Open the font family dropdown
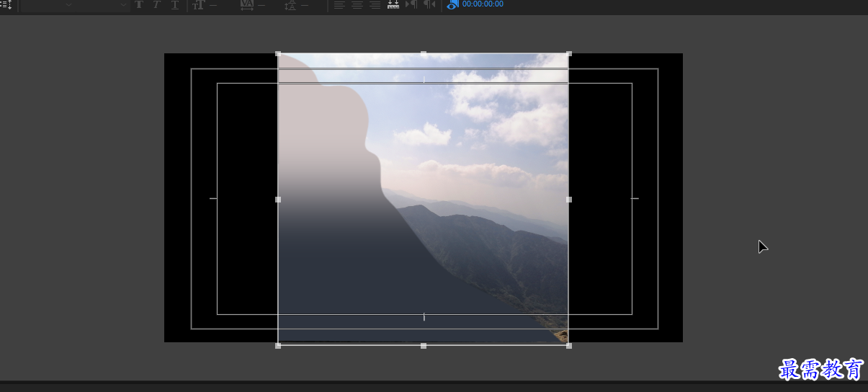 coord(48,5)
